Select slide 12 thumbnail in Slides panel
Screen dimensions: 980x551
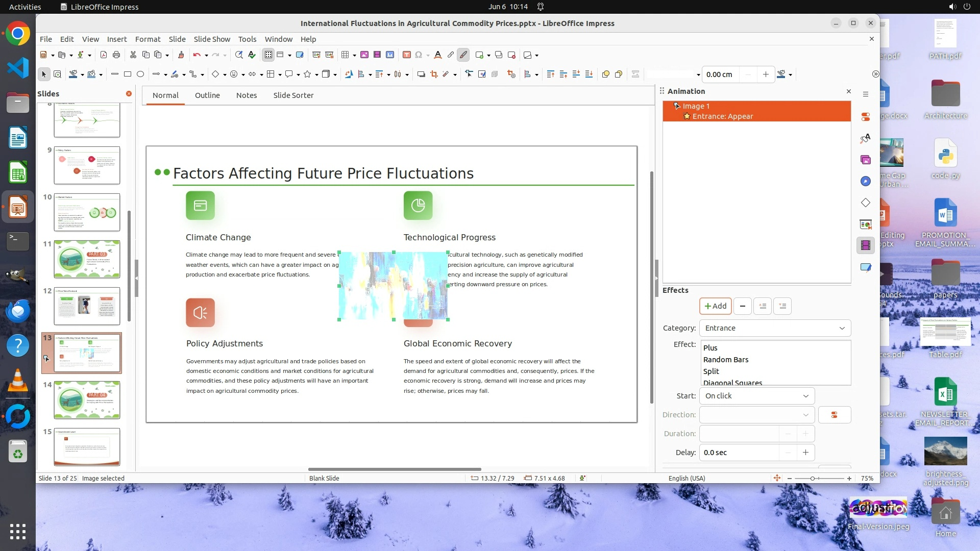(87, 306)
